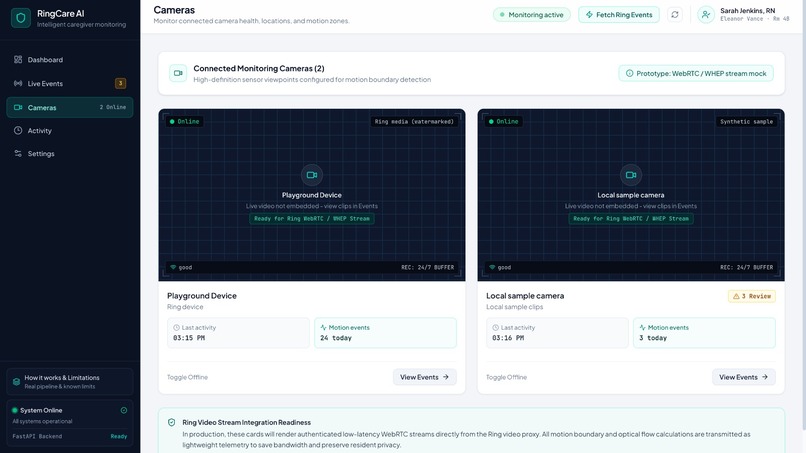Click the Online badge on Local sample camera
The width and height of the screenshot is (806, 453).
coord(504,122)
